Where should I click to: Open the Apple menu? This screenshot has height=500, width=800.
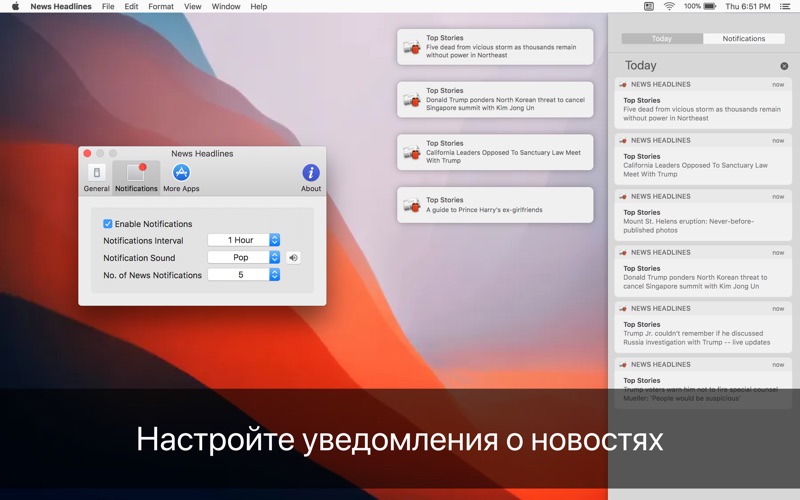(15, 7)
